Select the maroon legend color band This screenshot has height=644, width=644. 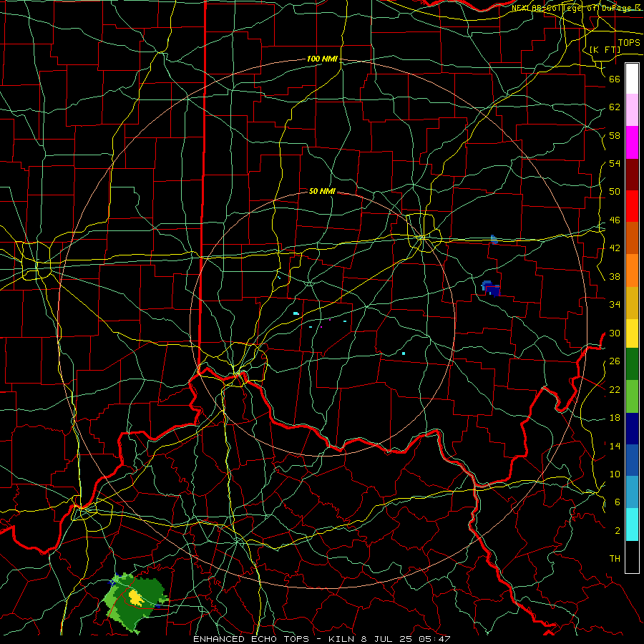point(632,175)
